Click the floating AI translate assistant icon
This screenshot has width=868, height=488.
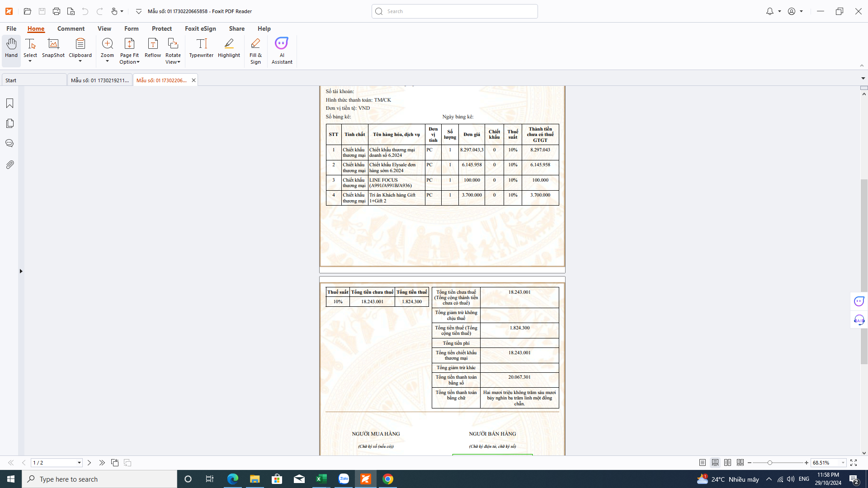click(x=859, y=320)
